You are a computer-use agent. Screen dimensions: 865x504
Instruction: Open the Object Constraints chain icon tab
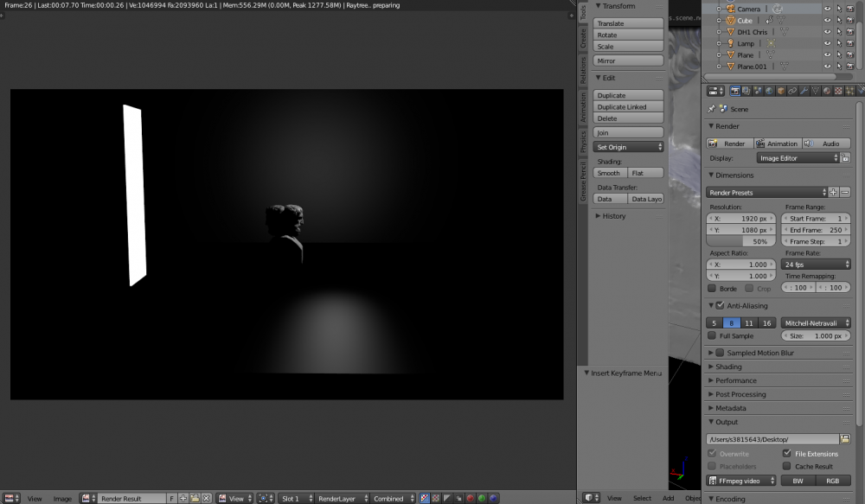pos(792,91)
